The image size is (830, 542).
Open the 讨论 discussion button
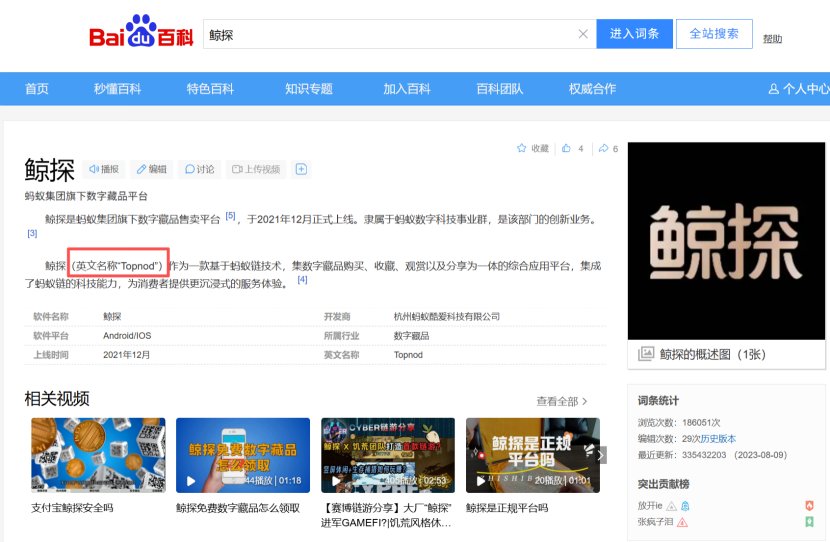click(x=200, y=169)
